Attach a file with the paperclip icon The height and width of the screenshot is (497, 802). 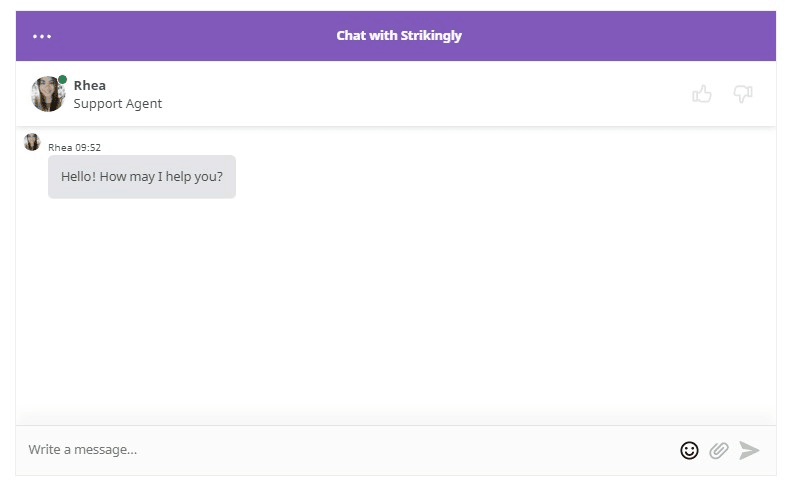718,450
